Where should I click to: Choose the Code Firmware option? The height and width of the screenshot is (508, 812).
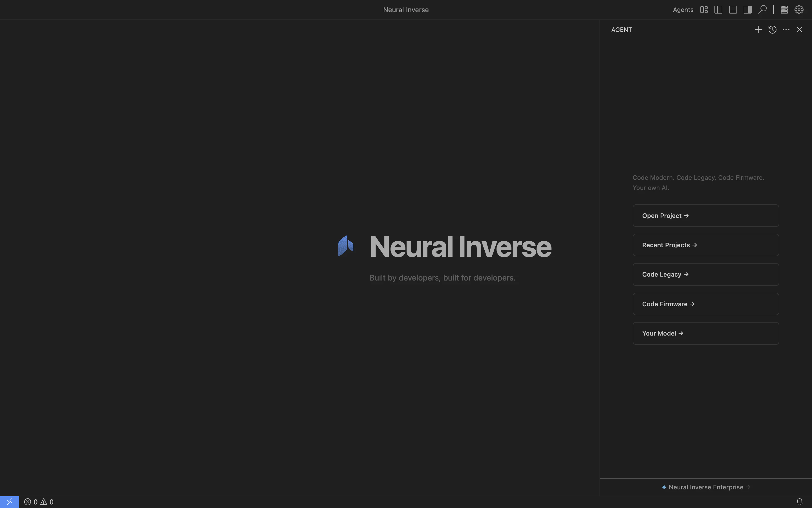coord(706,304)
